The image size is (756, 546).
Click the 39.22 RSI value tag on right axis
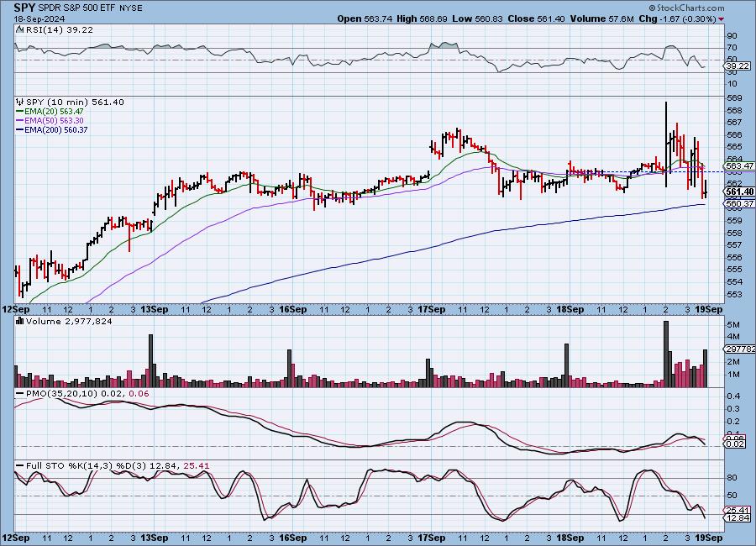(x=738, y=66)
